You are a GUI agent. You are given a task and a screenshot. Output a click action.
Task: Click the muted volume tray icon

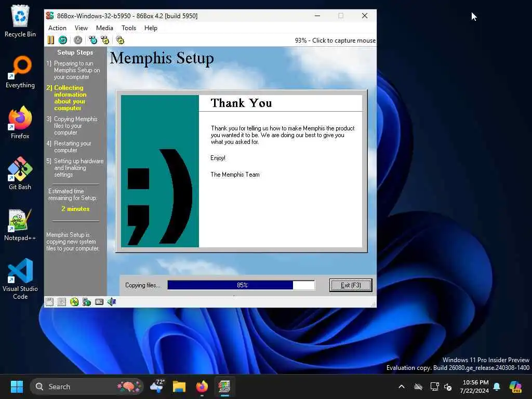(448, 387)
